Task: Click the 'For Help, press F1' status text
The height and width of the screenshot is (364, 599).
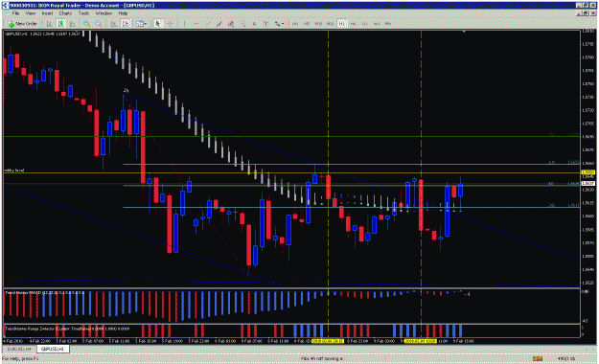Action: pyautogui.click(x=20, y=358)
